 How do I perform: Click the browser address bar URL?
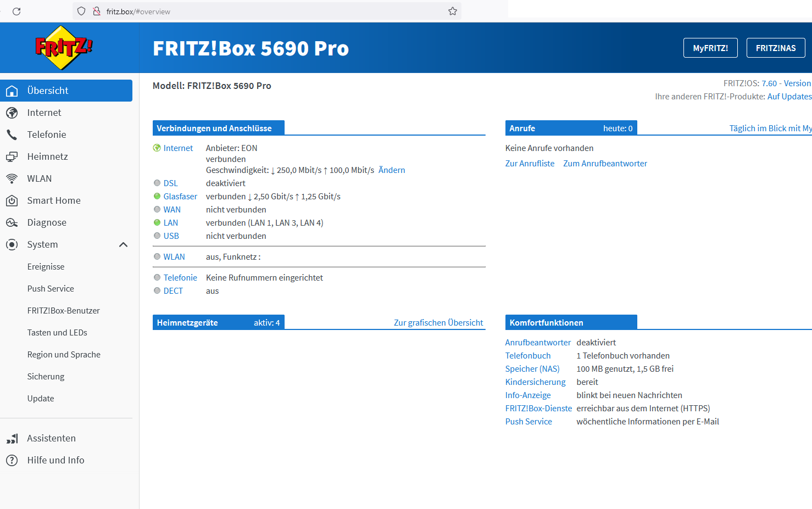tap(138, 12)
